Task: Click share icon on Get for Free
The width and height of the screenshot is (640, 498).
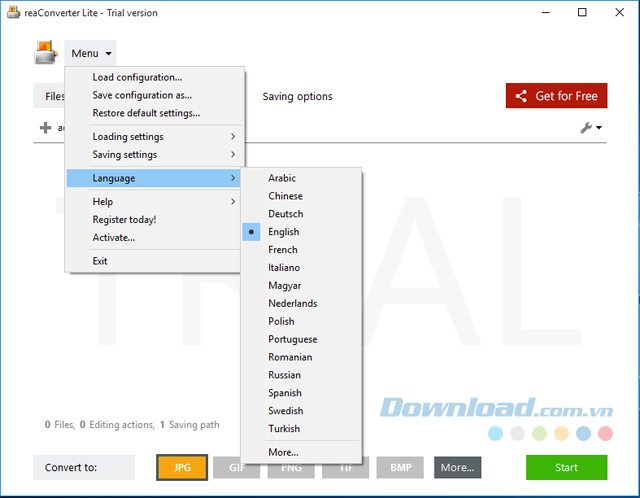Action: (x=520, y=96)
